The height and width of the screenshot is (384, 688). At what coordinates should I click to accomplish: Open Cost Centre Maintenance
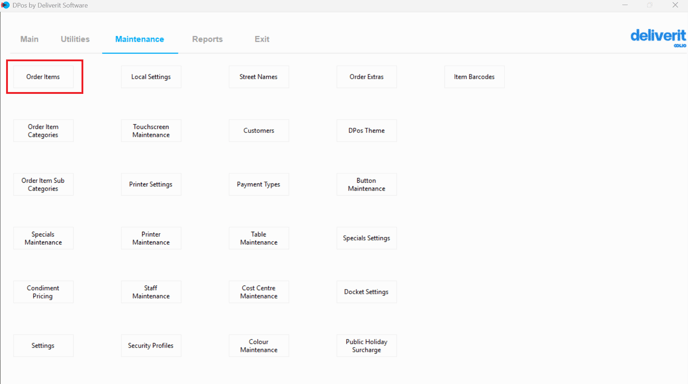258,292
